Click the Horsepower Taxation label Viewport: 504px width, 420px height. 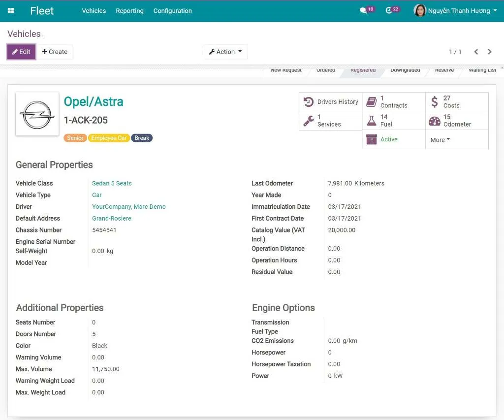click(x=281, y=364)
